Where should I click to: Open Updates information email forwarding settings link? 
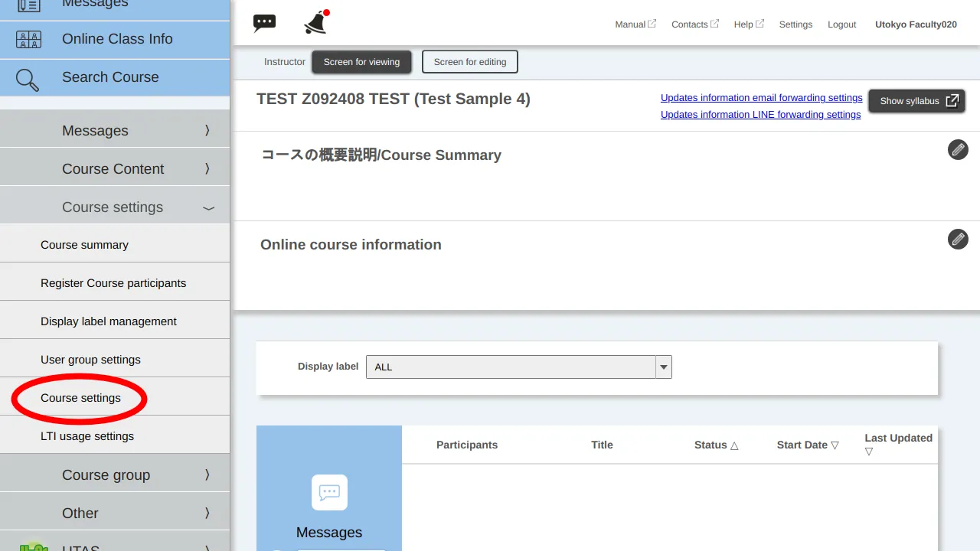(x=761, y=98)
